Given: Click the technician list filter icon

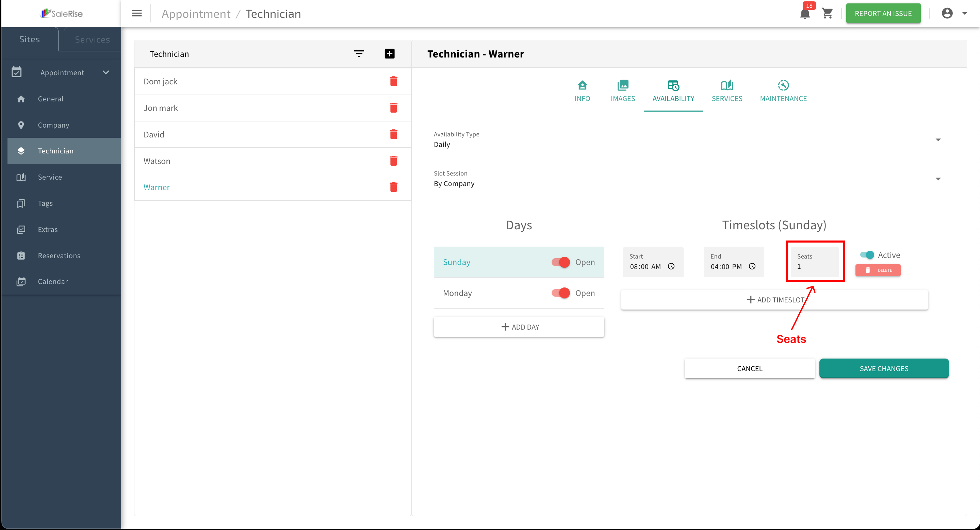Looking at the screenshot, I should click(x=359, y=54).
